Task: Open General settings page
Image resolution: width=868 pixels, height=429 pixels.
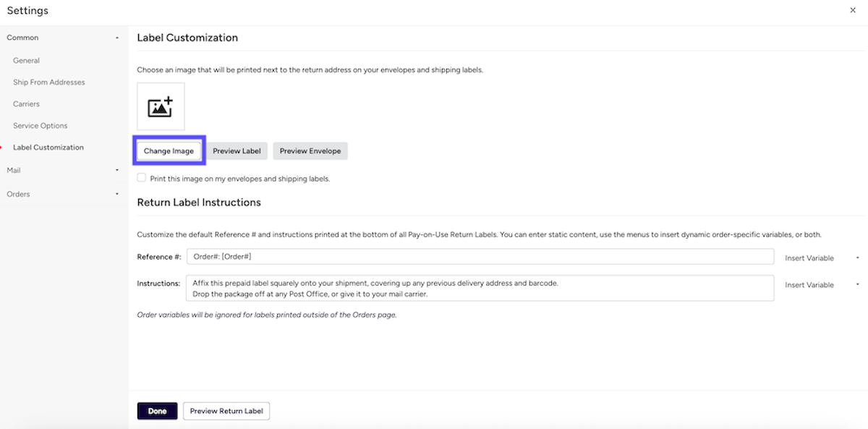Action: coord(27,61)
